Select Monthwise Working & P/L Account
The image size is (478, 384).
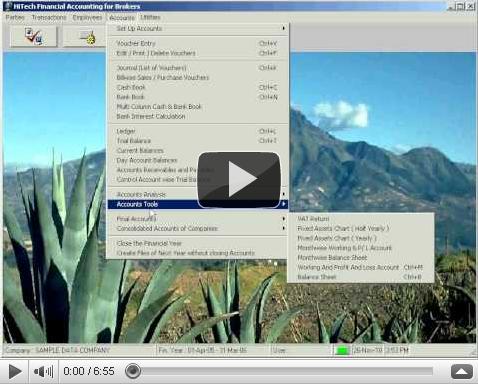(x=361, y=248)
